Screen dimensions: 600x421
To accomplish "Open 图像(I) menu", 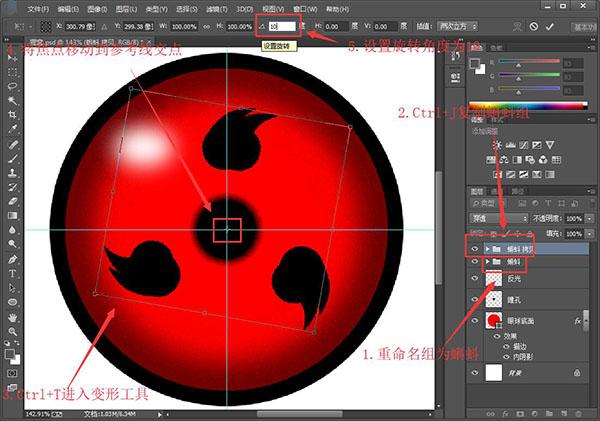I will 97,9.
